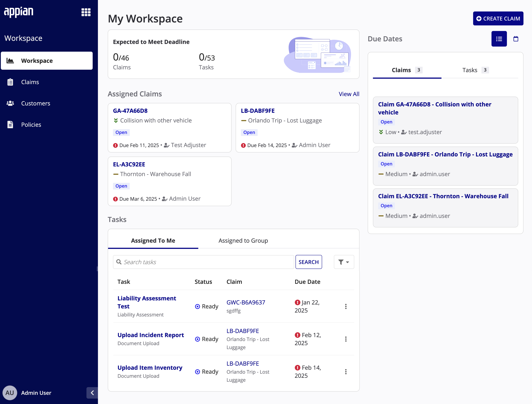Image resolution: width=532 pixels, height=404 pixels.
Task: Select the Assigned to Group tab
Action: point(243,241)
